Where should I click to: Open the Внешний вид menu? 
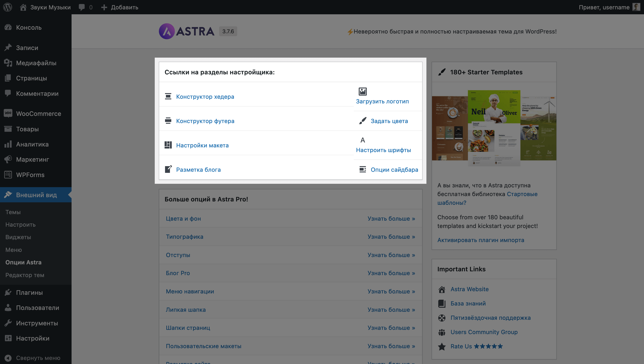pyautogui.click(x=36, y=195)
